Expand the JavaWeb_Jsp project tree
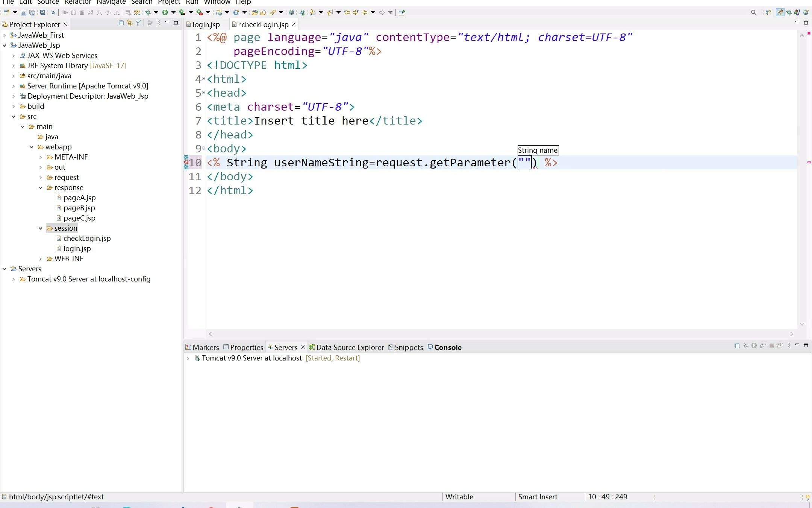 point(5,45)
